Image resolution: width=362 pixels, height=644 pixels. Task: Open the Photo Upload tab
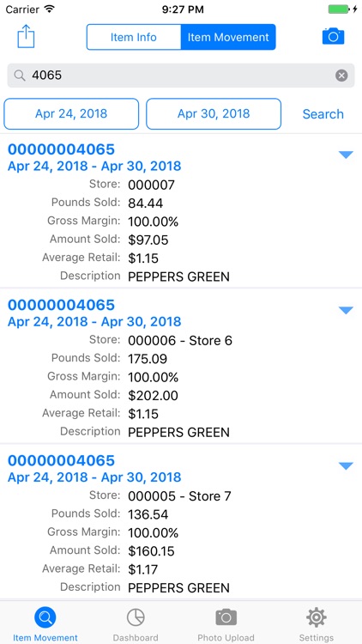tap(226, 625)
